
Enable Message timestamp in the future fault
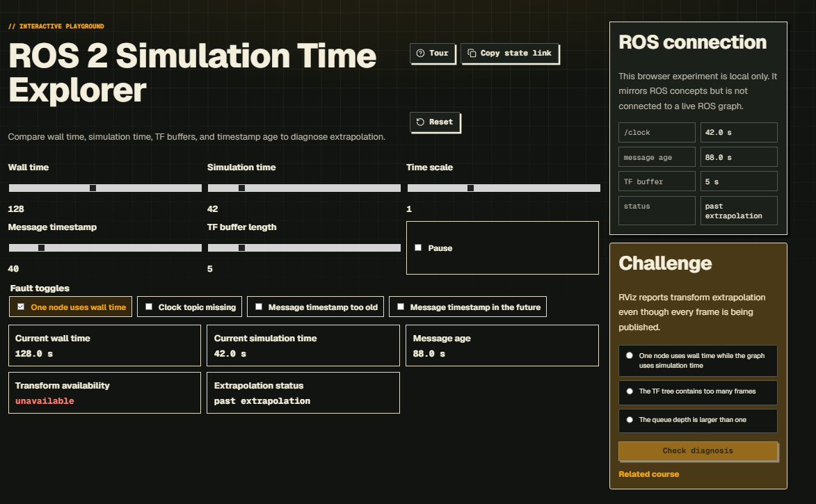(401, 307)
